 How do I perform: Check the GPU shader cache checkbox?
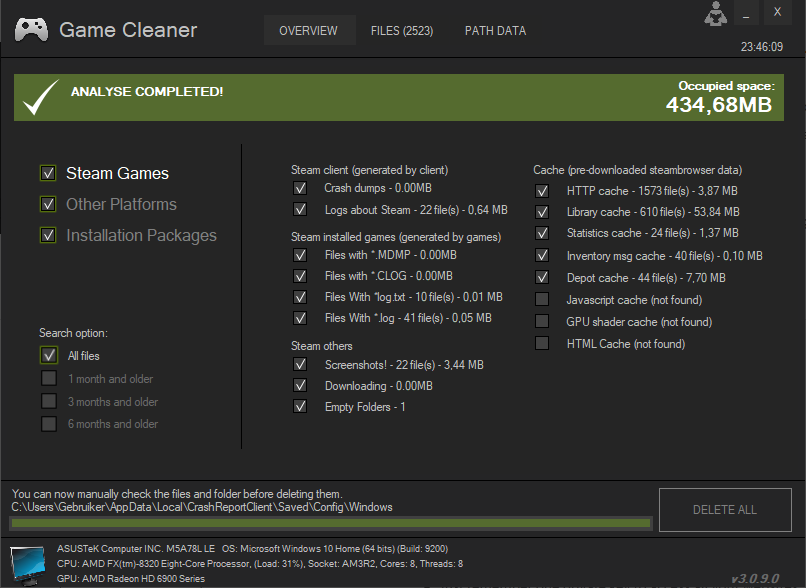click(x=542, y=321)
